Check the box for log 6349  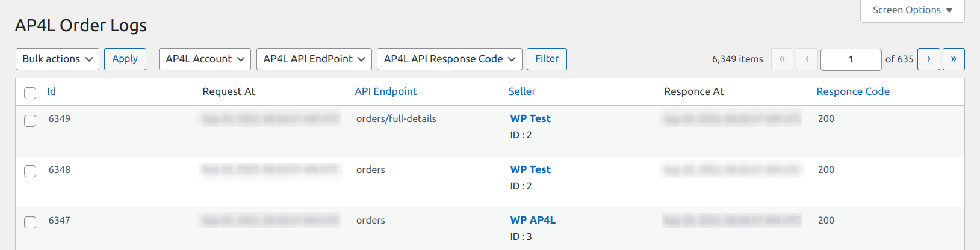pyautogui.click(x=30, y=120)
